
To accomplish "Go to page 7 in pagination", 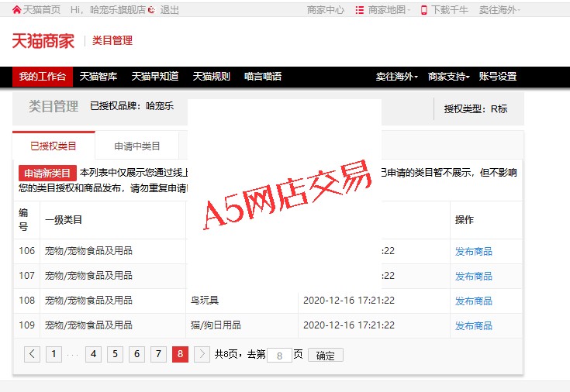I will pos(158,354).
